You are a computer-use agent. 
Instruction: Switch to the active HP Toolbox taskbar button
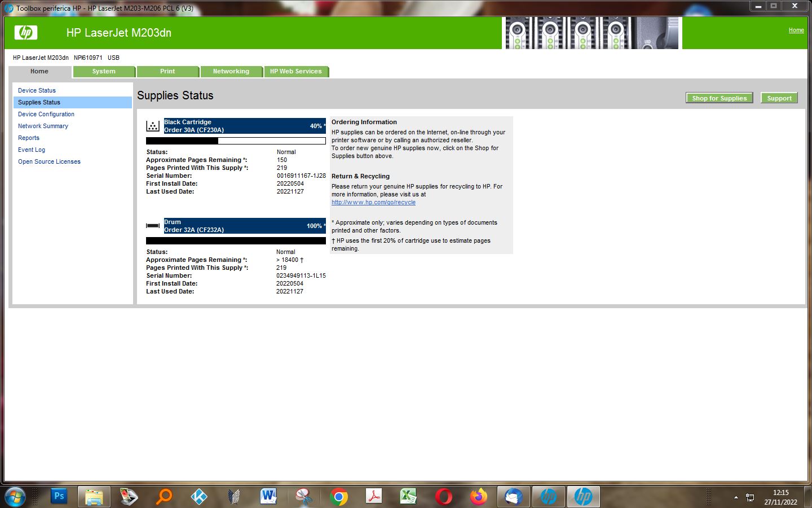coord(583,497)
